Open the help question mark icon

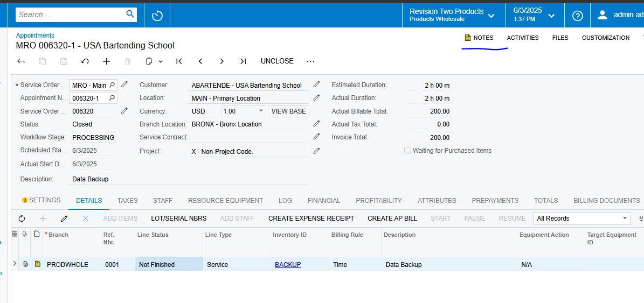578,16
